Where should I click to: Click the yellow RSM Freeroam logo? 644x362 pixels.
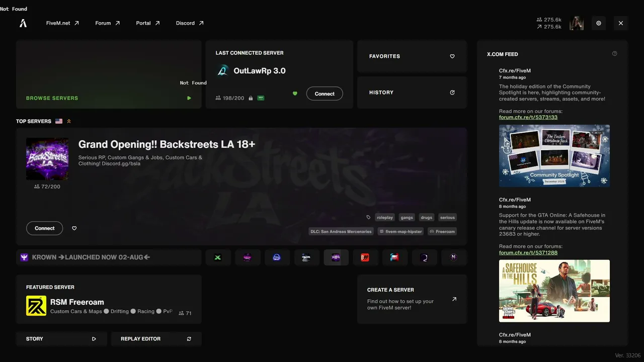pos(36,306)
